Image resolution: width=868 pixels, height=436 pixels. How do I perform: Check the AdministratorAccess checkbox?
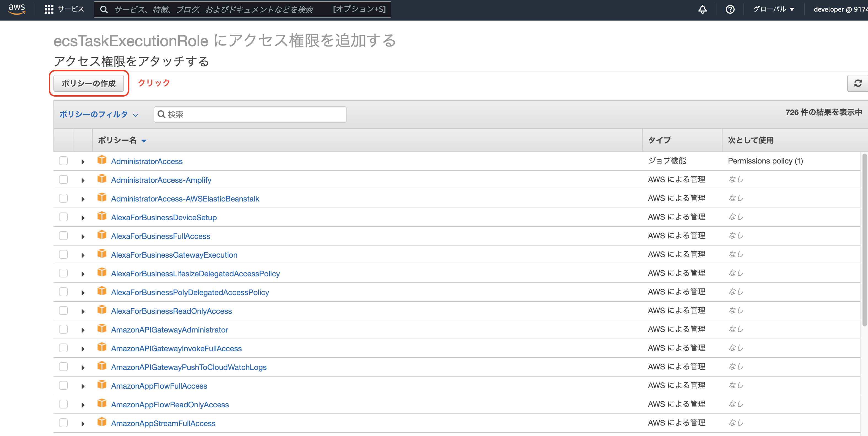63,160
